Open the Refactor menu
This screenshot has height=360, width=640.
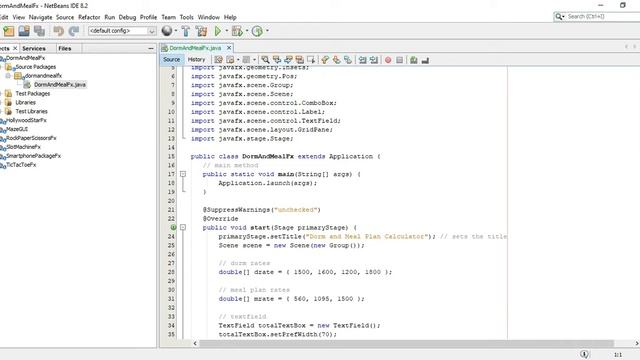(89, 17)
